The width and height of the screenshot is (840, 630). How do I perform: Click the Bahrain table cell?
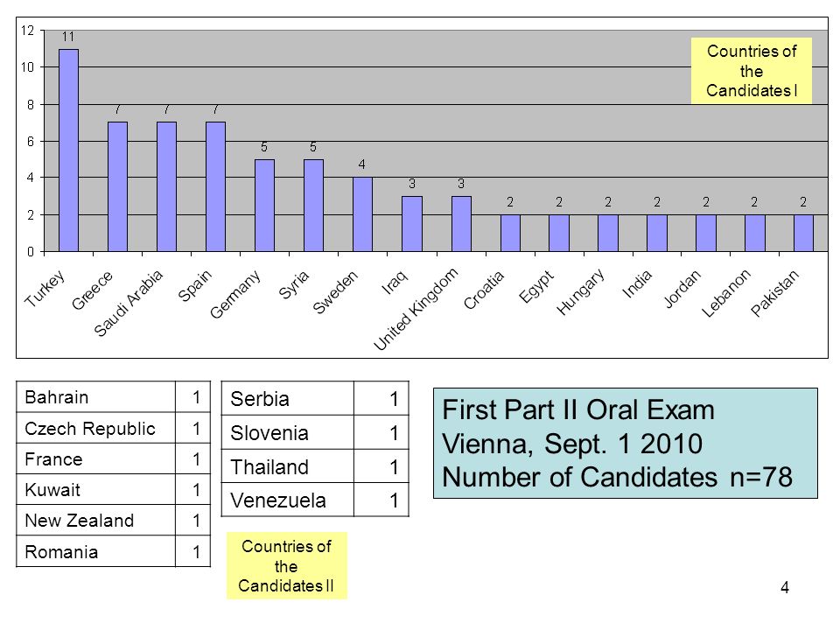point(96,397)
